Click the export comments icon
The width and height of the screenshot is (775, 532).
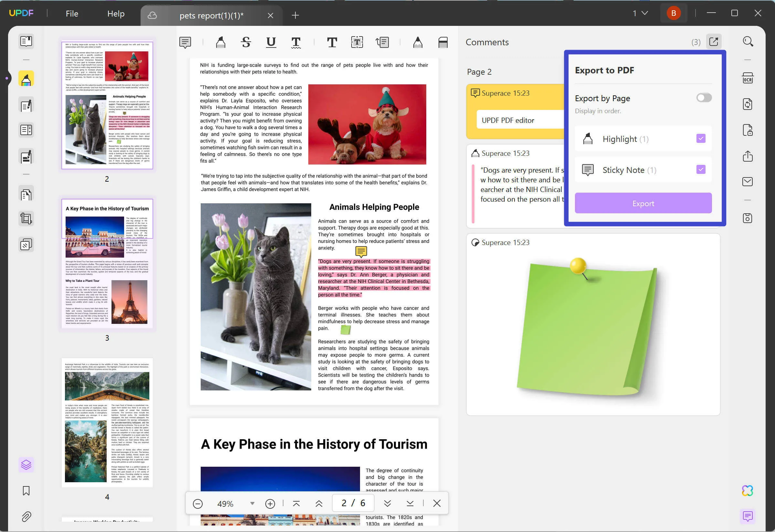(x=714, y=42)
